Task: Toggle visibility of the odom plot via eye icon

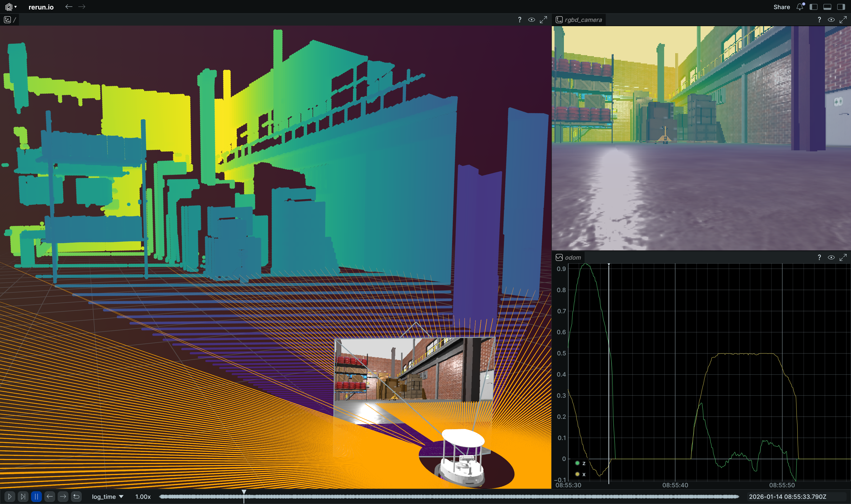Action: [832, 257]
